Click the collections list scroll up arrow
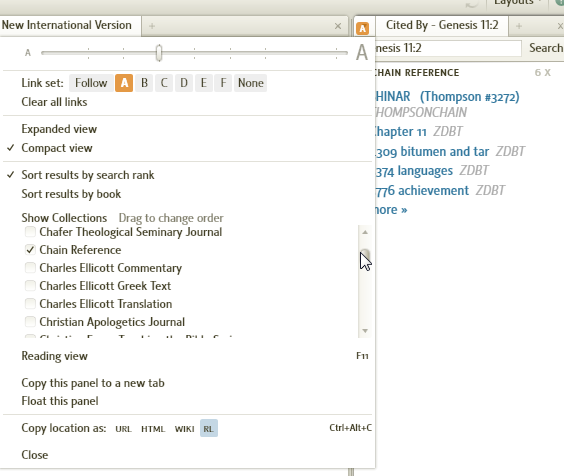This screenshot has height=476, width=564. [x=365, y=232]
